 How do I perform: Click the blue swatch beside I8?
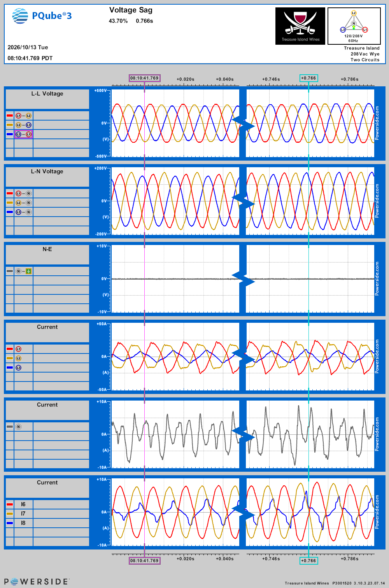click(10, 523)
